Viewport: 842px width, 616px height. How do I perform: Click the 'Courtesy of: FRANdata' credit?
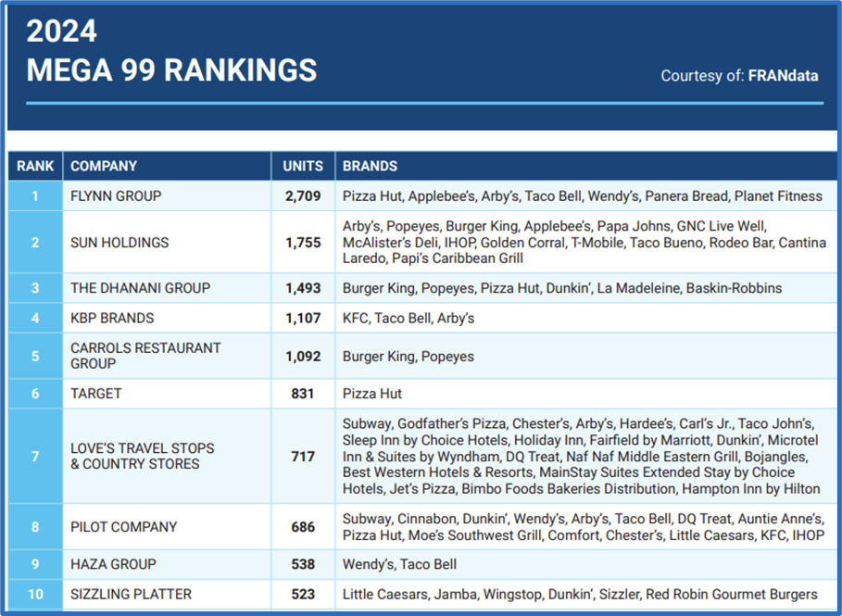[739, 76]
